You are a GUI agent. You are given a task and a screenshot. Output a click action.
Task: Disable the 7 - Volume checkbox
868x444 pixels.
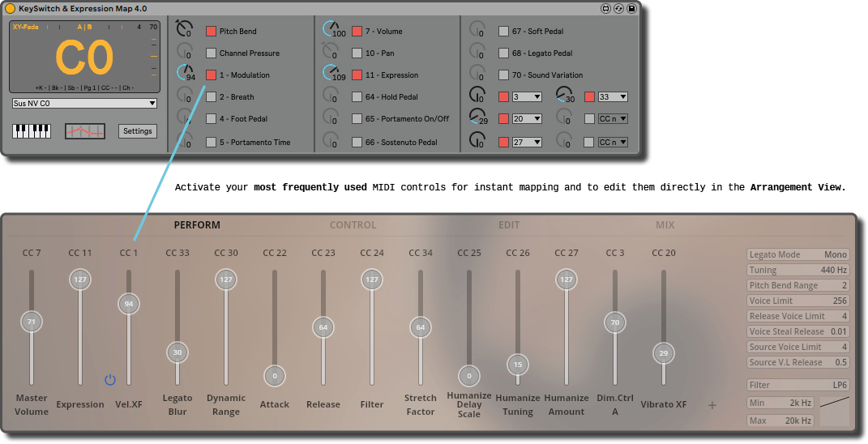(357, 31)
